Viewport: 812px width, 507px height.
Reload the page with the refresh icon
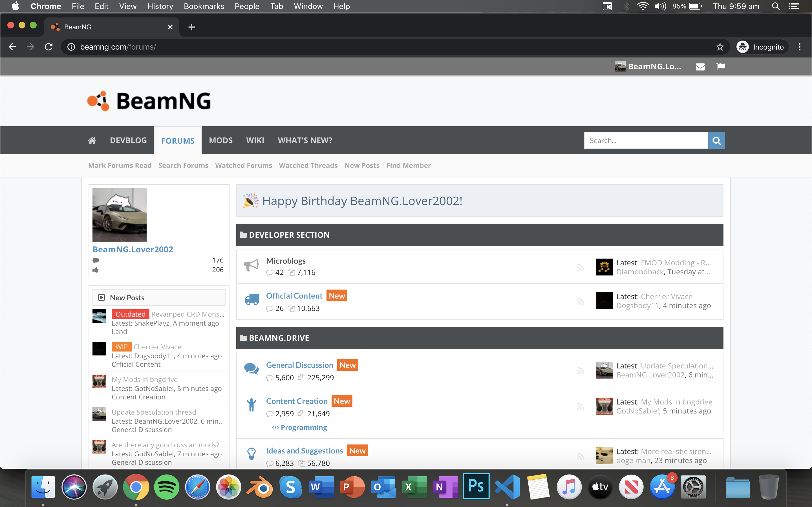click(x=49, y=47)
